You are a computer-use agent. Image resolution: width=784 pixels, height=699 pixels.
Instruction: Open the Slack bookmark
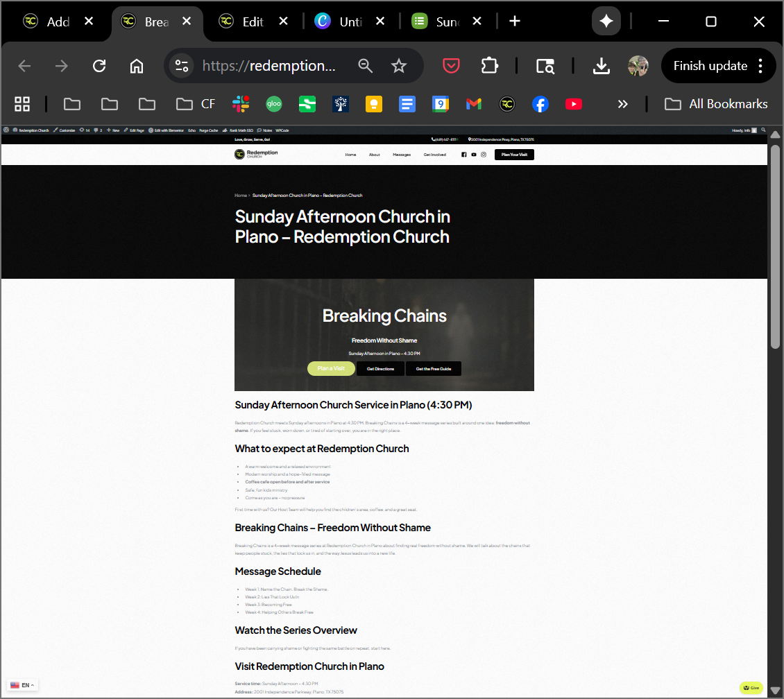coord(241,104)
